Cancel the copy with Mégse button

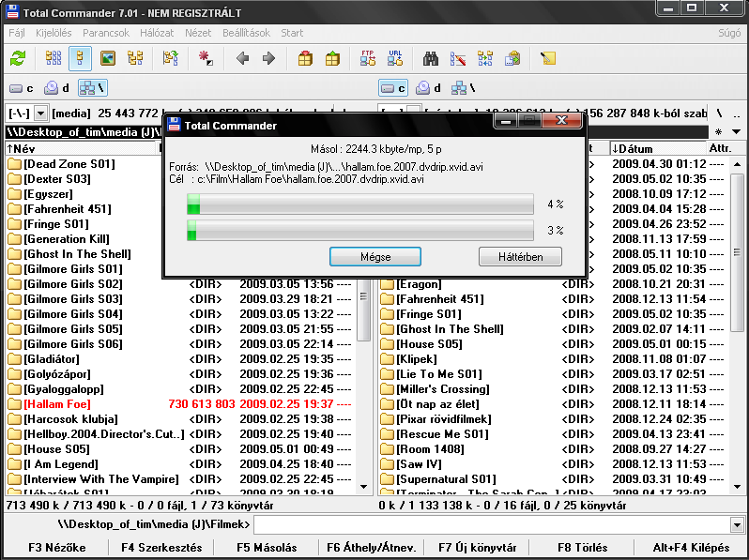coord(375,257)
